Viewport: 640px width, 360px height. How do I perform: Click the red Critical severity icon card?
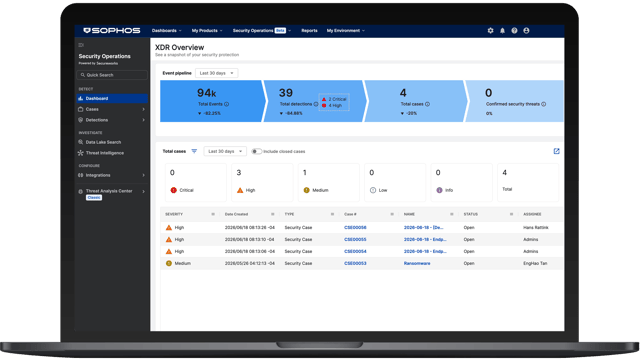click(x=196, y=182)
